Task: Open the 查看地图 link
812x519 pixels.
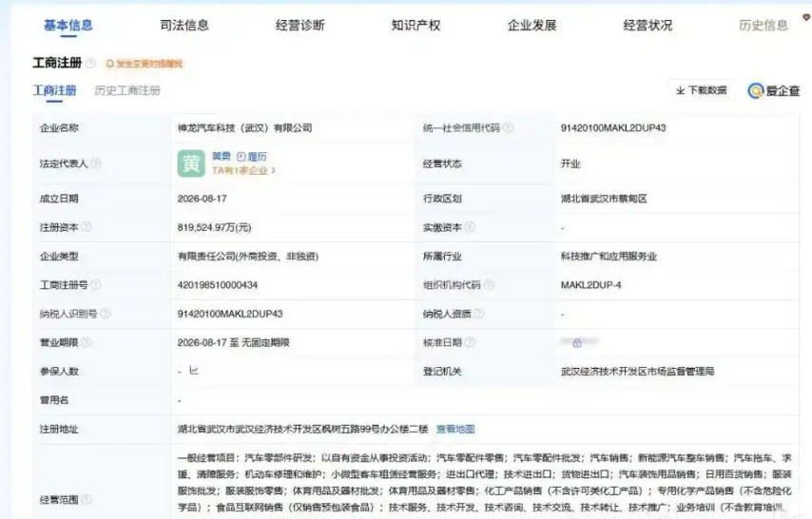Action: pyautogui.click(x=455, y=429)
